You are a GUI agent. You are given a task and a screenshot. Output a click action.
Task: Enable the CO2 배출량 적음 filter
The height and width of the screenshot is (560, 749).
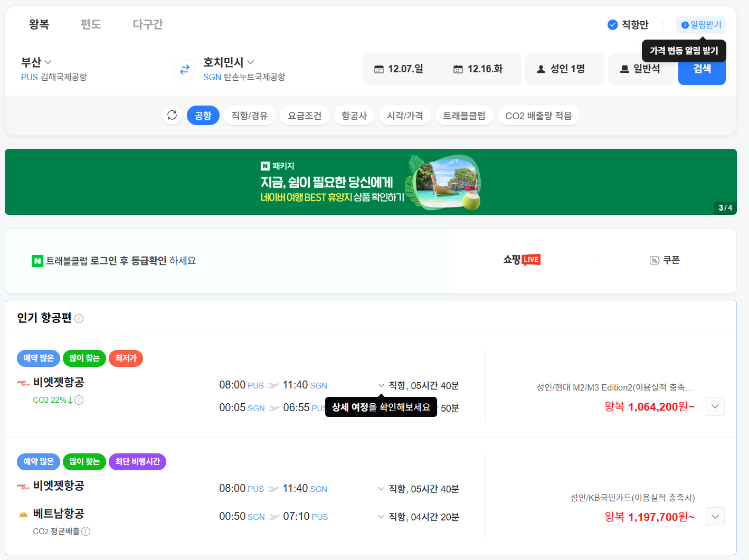tap(538, 116)
